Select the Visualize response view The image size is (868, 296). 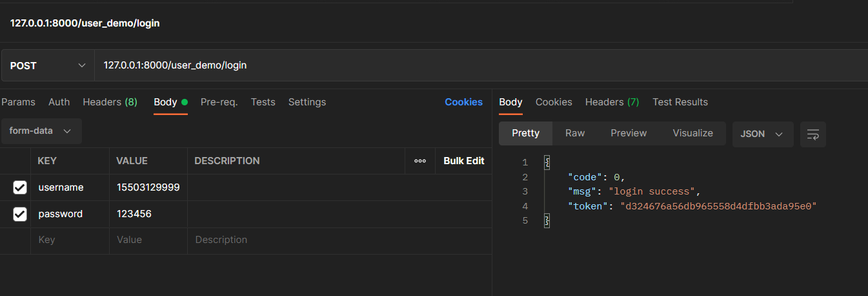pyautogui.click(x=692, y=133)
